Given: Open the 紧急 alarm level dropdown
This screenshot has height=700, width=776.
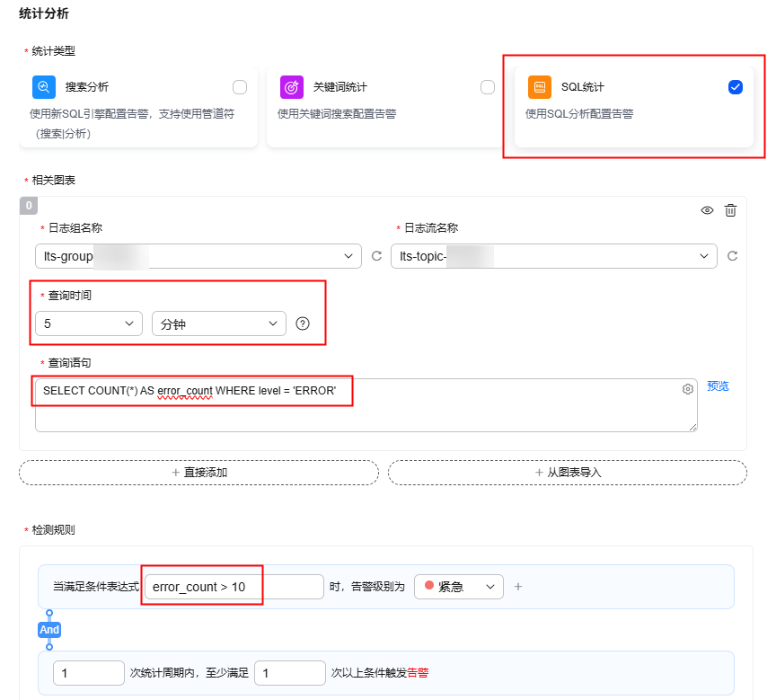Looking at the screenshot, I should click(459, 587).
